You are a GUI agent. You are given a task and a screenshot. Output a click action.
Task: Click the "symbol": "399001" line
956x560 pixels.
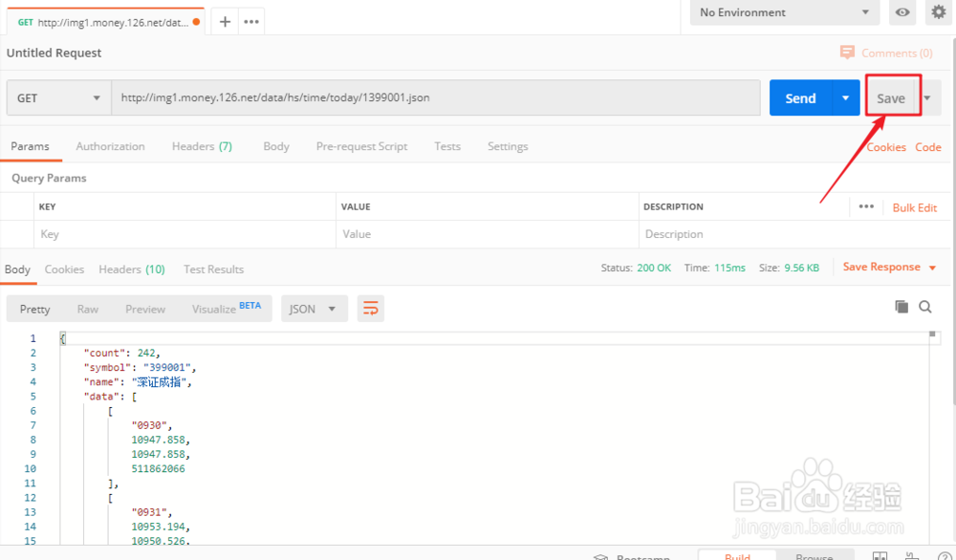pyautogui.click(x=141, y=368)
